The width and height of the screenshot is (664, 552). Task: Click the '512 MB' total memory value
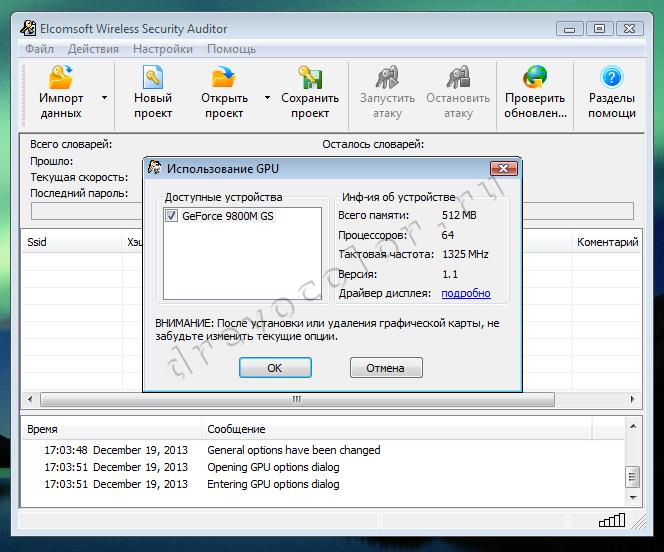pyautogui.click(x=459, y=215)
